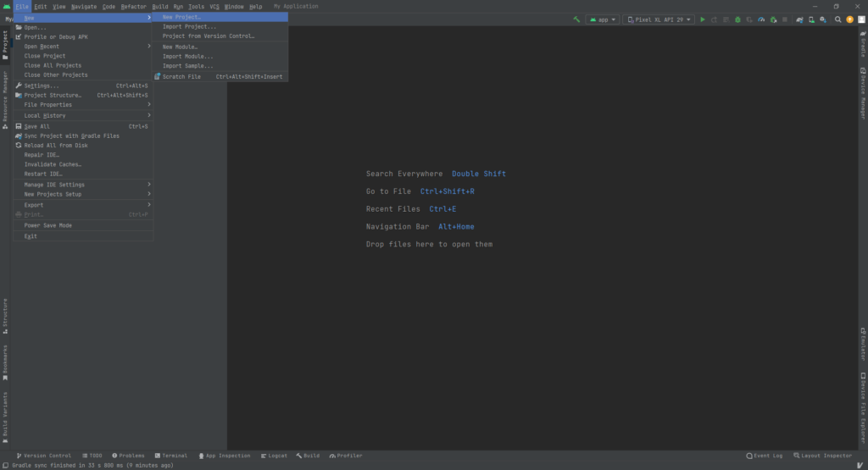Open SDK Manager icon in the toolbar
This screenshot has width=868, height=470.
[x=823, y=19]
